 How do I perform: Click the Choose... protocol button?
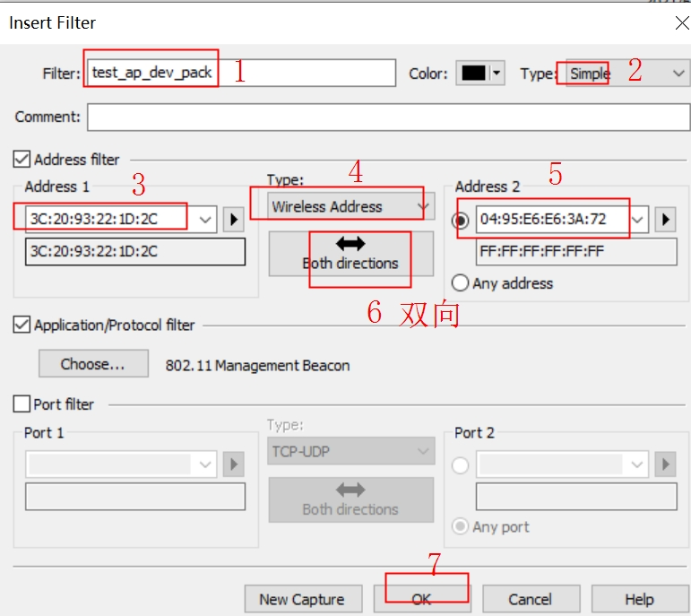93,364
